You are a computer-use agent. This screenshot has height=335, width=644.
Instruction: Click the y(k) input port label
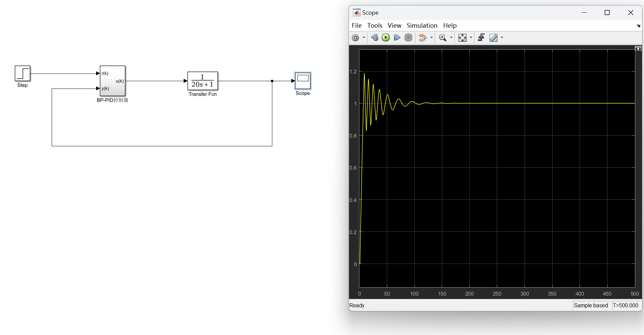105,89
